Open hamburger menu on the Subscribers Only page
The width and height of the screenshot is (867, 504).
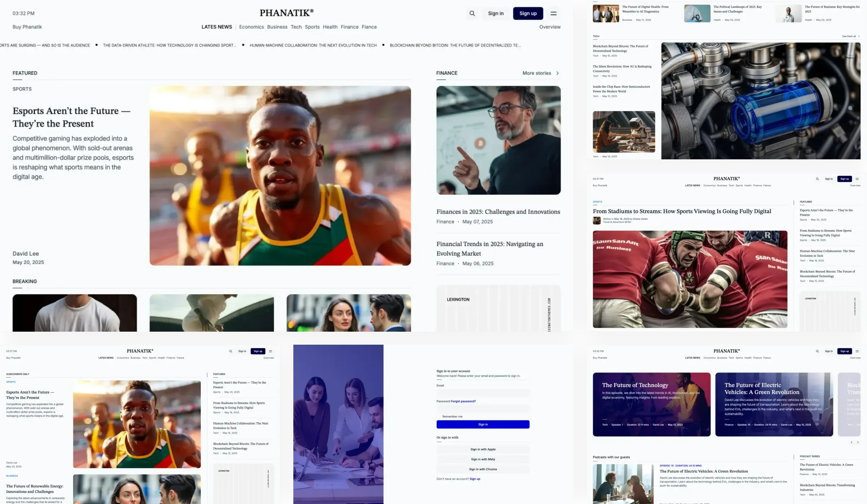270,351
